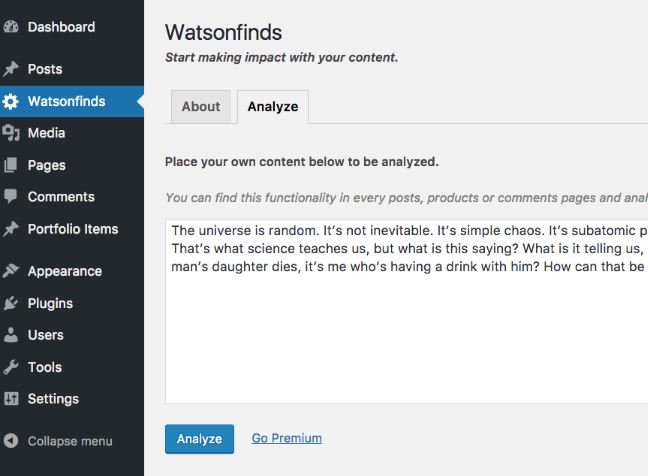Open the Portfolio Items menu
Screen dimensions: 648x476
(72, 229)
